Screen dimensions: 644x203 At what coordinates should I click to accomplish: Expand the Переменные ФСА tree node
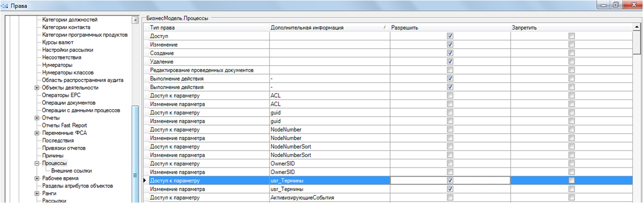37,133
